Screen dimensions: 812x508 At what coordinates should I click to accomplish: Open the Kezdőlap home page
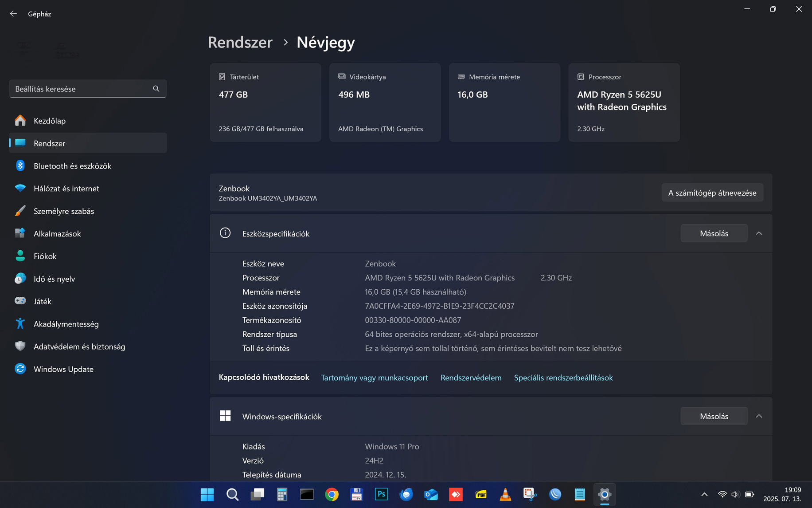click(88, 121)
